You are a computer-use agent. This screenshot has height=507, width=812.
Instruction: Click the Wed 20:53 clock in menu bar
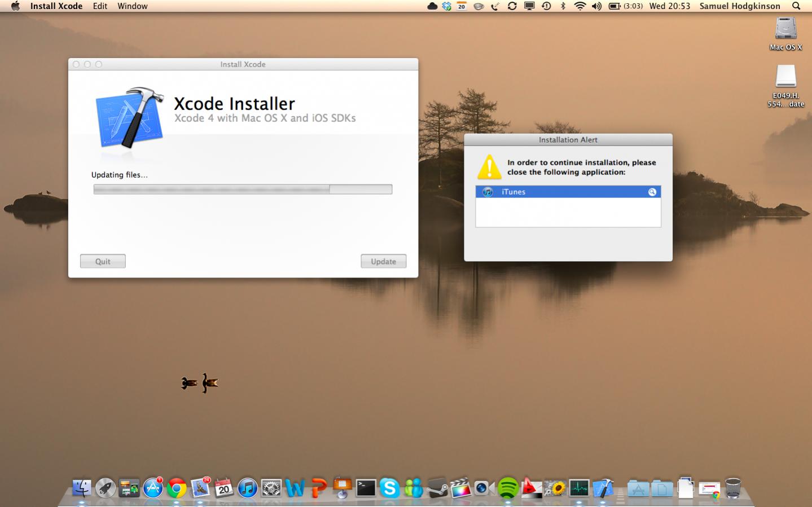pyautogui.click(x=670, y=6)
